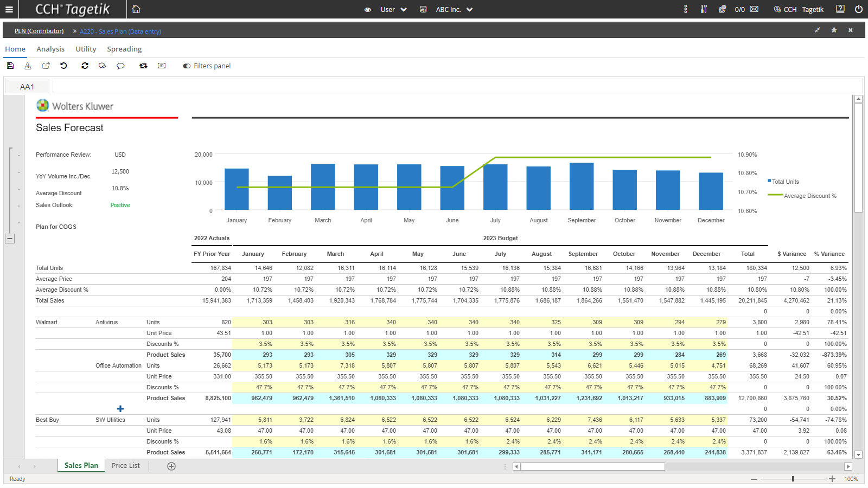Open the comment speech bubble icon
This screenshot has width=868, height=488.
[x=120, y=66]
